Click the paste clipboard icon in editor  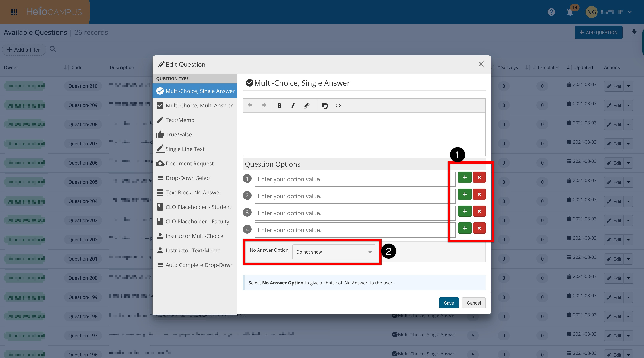click(324, 106)
